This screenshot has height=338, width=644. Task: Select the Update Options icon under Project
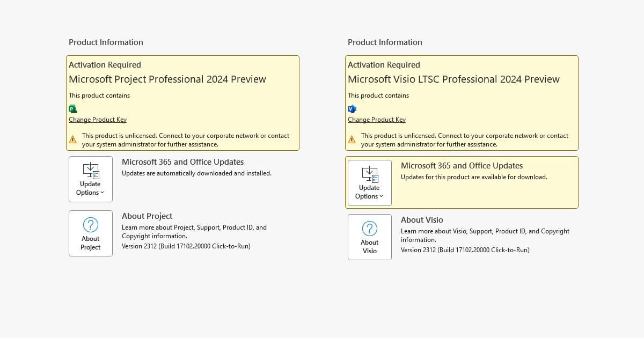90,172
